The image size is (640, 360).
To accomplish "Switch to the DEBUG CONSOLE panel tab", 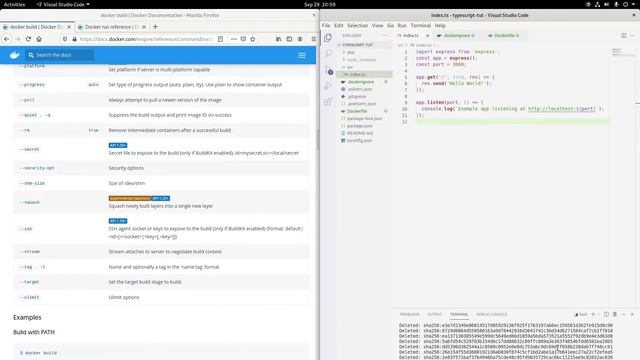I will tap(492, 314).
